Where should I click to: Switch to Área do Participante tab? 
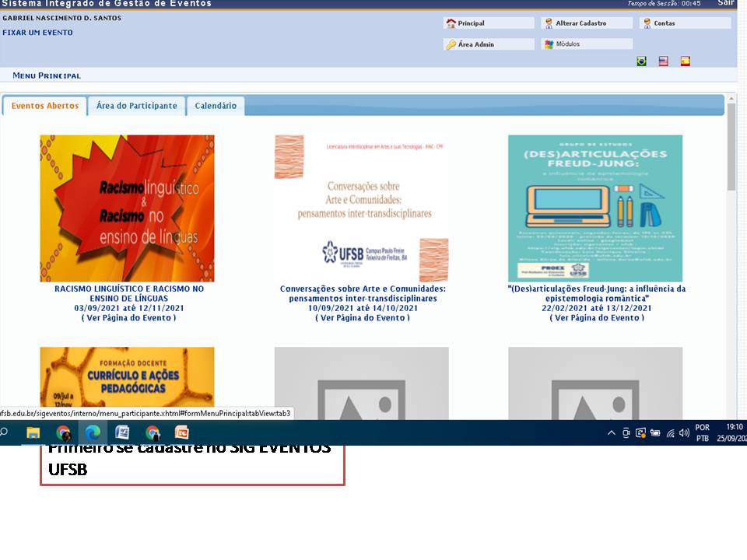pos(137,106)
